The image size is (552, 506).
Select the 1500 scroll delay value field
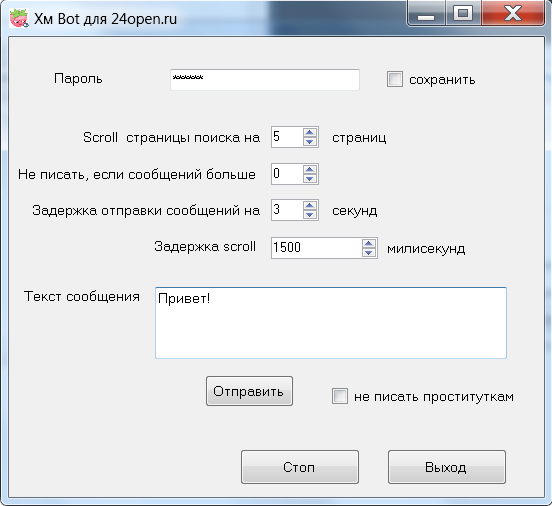[x=316, y=248]
